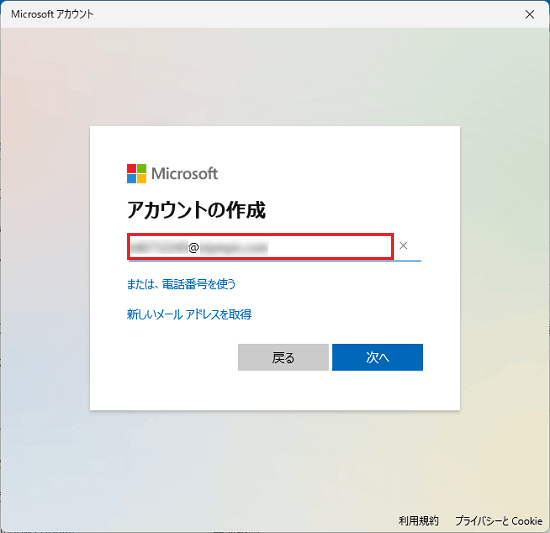Viewport: 550px width, 533px height.
Task: Clear the email field with the X icon
Action: coord(403,246)
